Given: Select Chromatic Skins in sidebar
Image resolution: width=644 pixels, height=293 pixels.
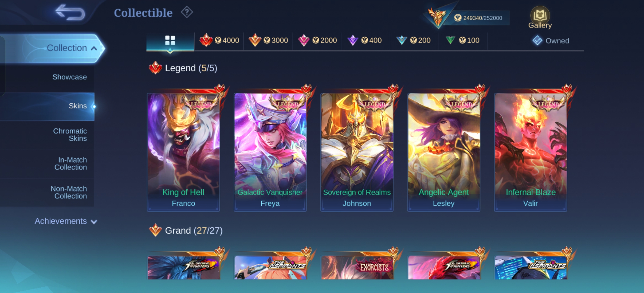Looking at the screenshot, I should (x=70, y=135).
